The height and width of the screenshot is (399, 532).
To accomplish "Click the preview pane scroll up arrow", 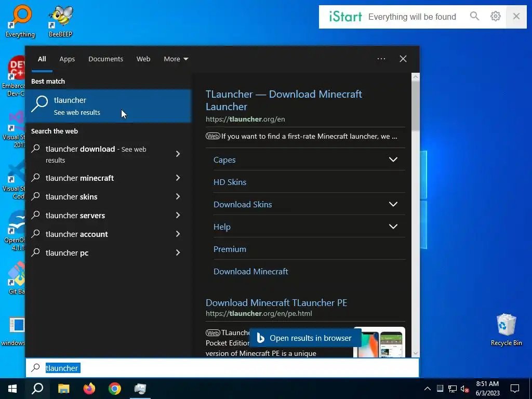I will [x=416, y=77].
